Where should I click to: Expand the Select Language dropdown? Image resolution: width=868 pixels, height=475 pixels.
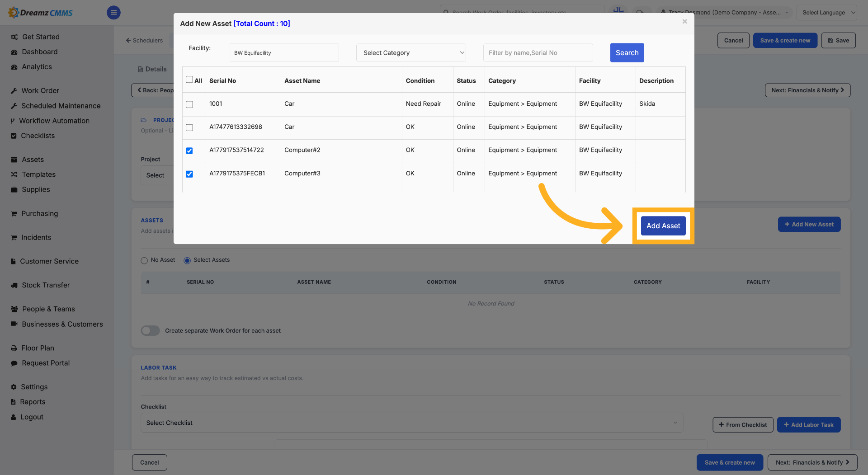tap(826, 13)
